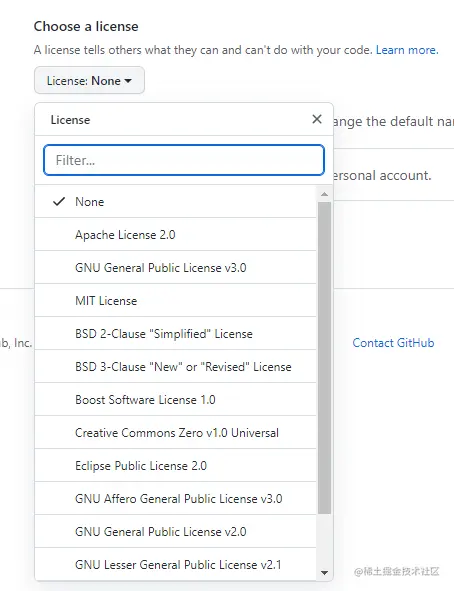This screenshot has width=454, height=591.
Task: Select GNU Lesser General Public License v2.1
Action: coord(176,564)
